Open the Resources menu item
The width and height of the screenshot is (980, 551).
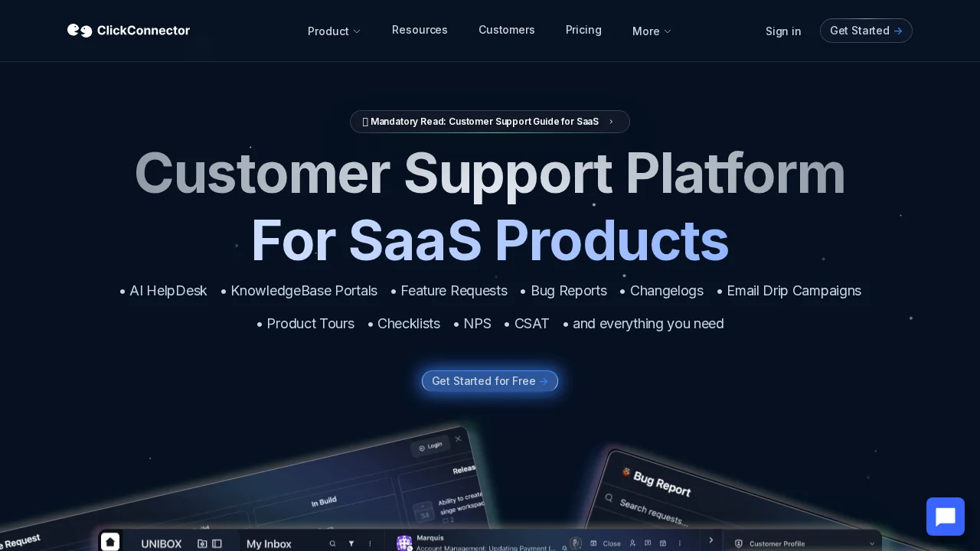tap(420, 30)
